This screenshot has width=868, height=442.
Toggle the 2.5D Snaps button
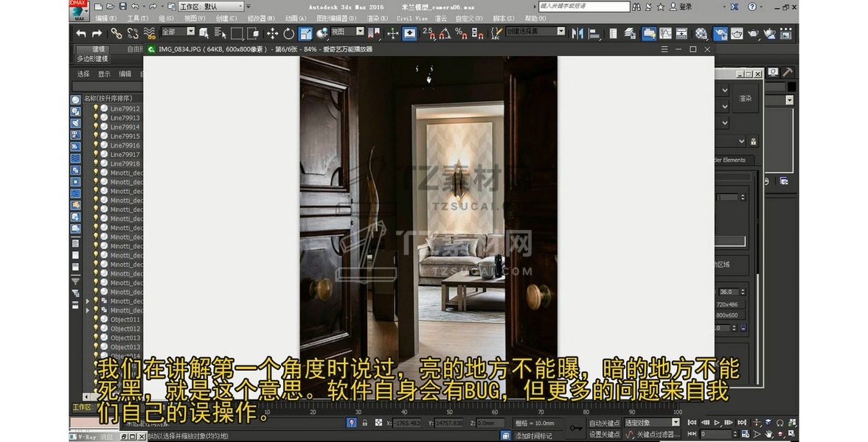tap(428, 34)
